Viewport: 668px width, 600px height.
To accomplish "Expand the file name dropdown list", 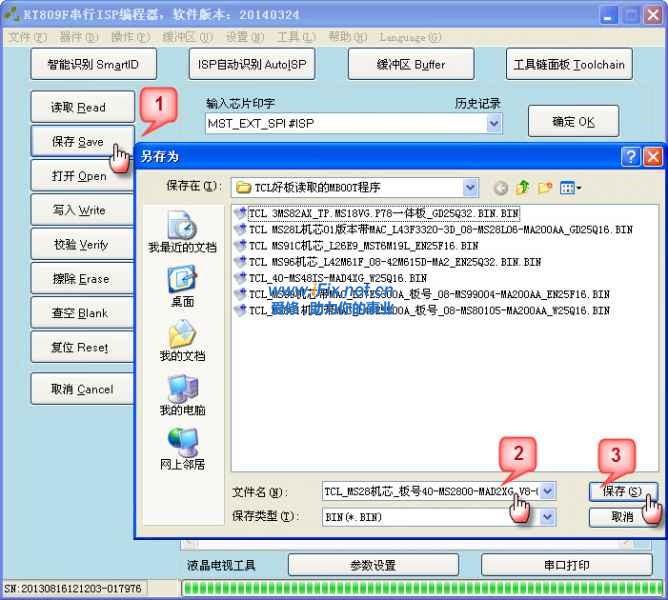I will [x=548, y=491].
